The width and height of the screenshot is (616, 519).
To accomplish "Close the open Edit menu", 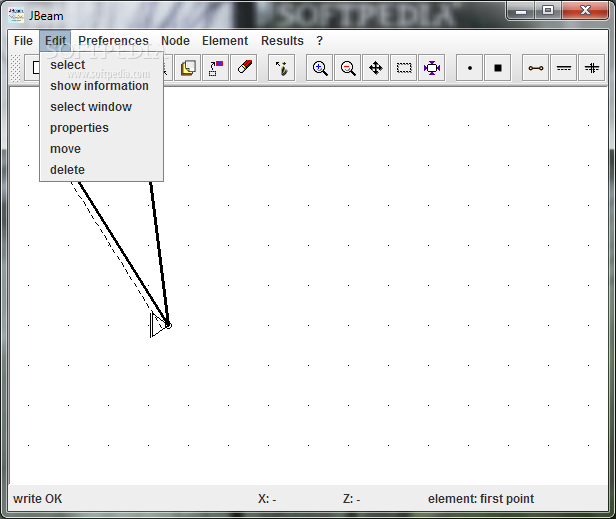I will click(x=55, y=40).
